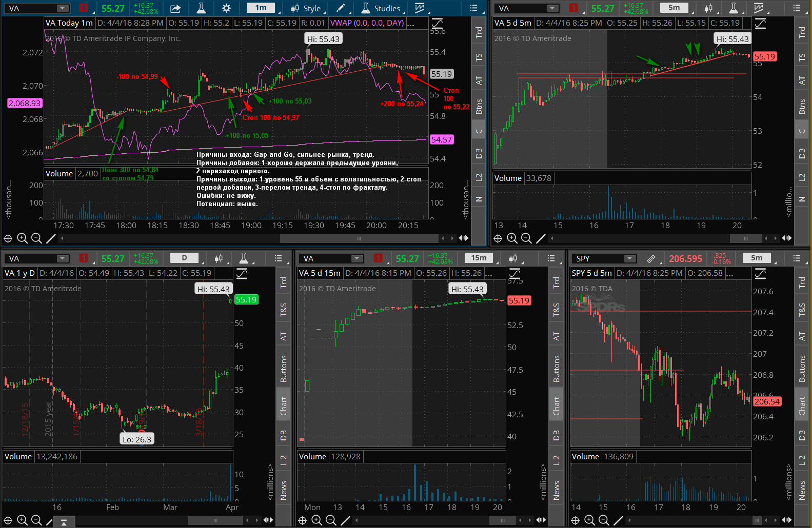Select the C tab in the top-right 5m sidebar

point(802,131)
